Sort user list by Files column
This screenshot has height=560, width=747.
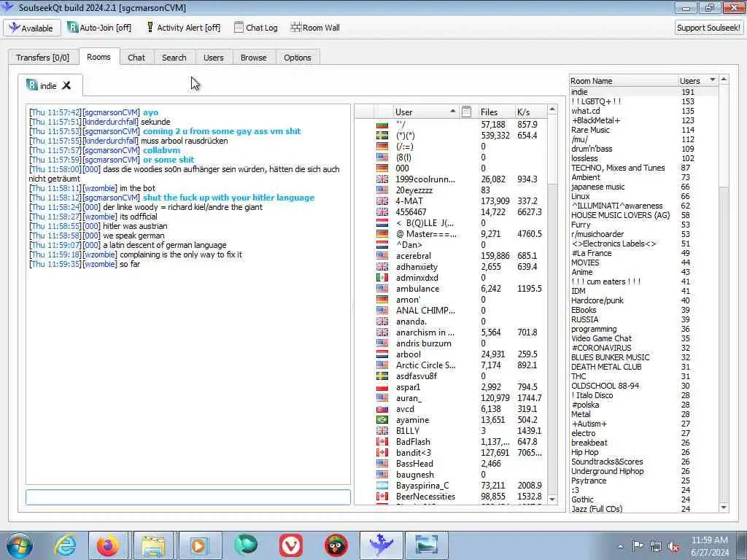tap(495, 112)
